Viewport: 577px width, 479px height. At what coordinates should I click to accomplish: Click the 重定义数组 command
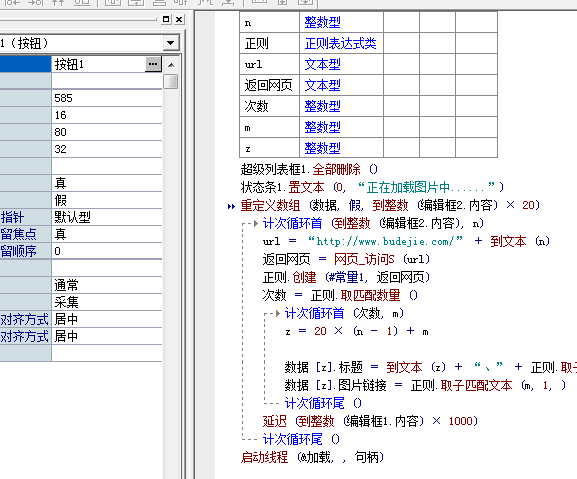[270, 206]
